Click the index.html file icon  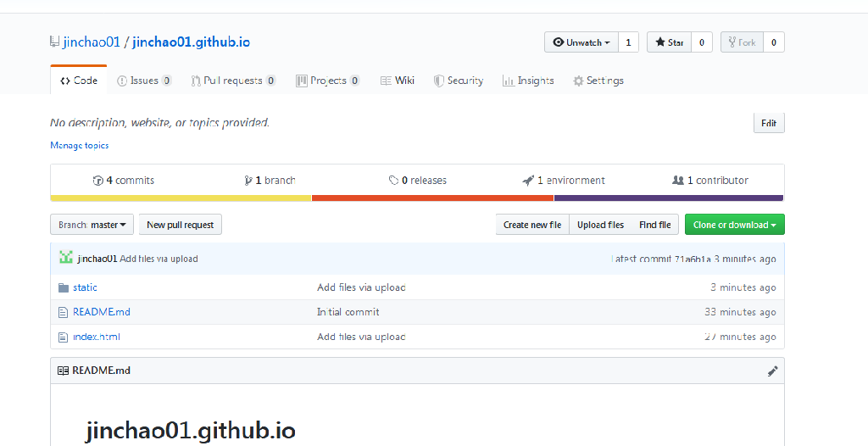(63, 337)
